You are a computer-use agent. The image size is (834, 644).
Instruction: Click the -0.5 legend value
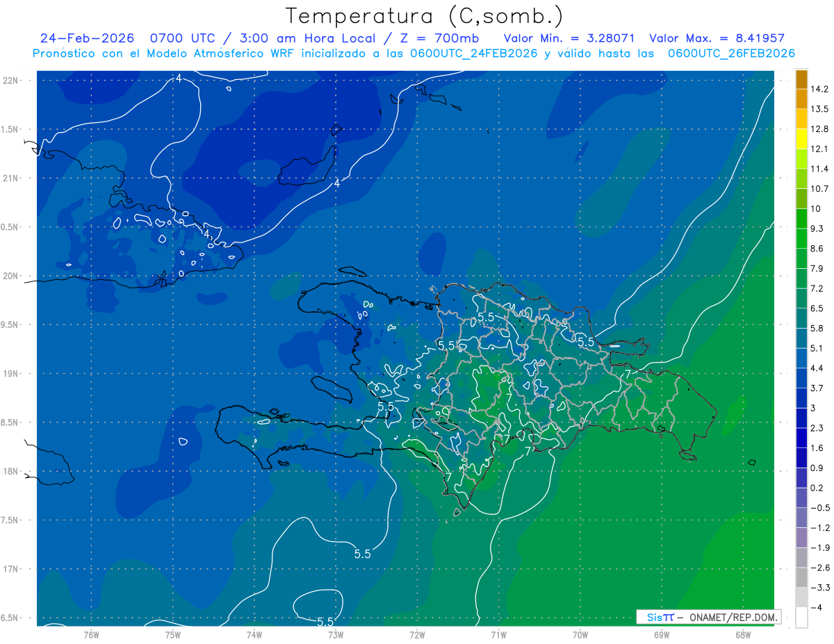819,508
